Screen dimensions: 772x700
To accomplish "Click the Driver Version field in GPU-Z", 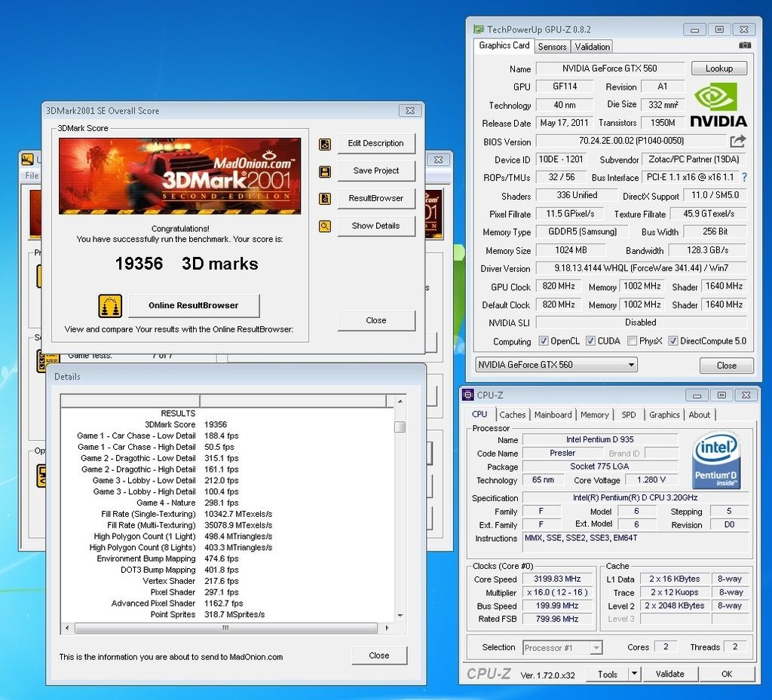I will pos(641,268).
